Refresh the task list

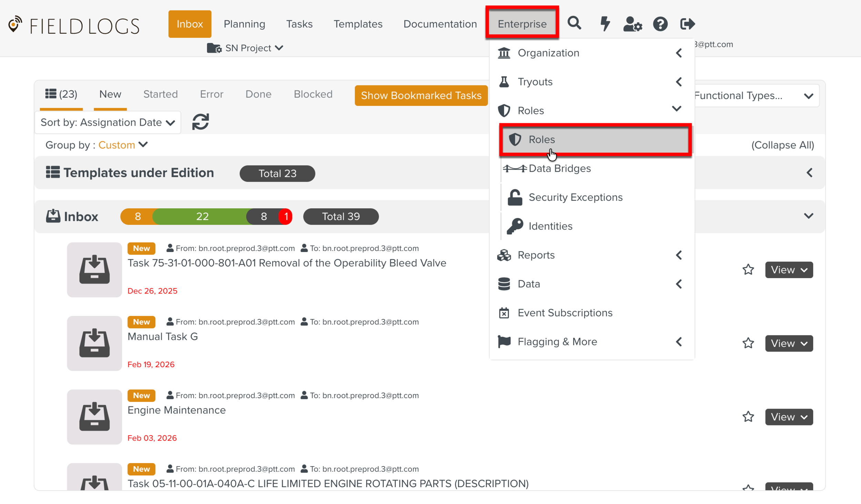[200, 122]
